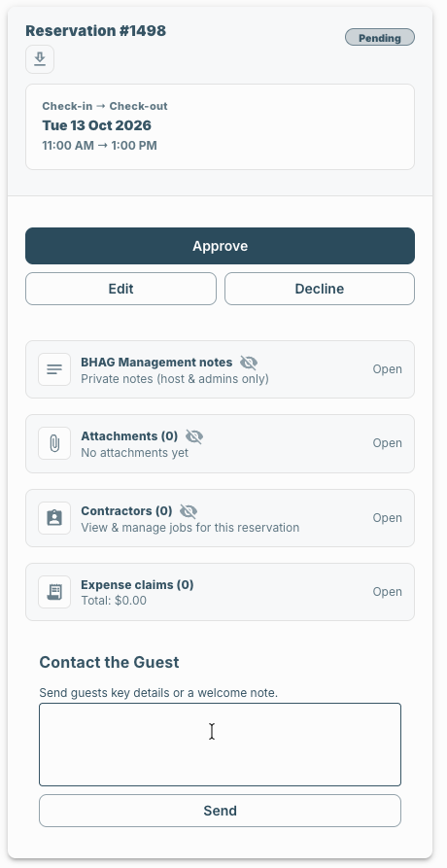Click the Expense claims receipt icon
This screenshot has width=447, height=868.
(54, 592)
